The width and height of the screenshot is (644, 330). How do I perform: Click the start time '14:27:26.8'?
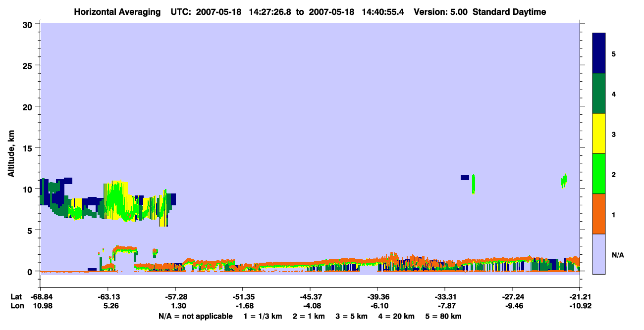pos(269,12)
